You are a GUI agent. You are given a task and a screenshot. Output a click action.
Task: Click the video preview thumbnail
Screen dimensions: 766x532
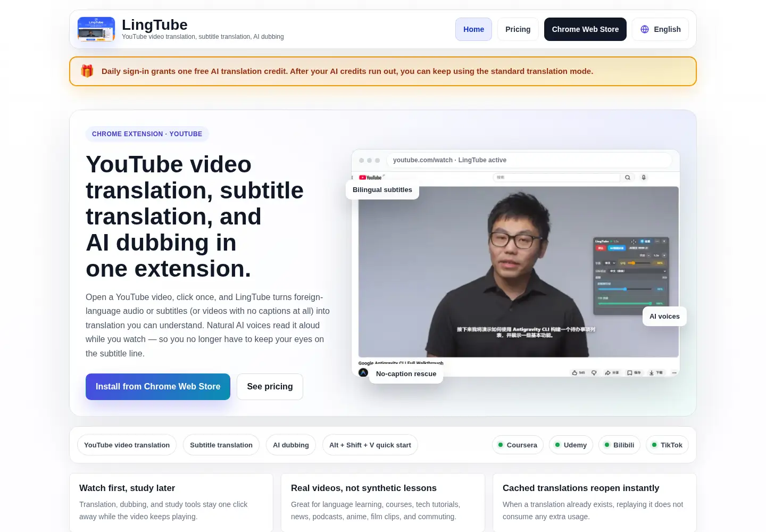click(518, 272)
